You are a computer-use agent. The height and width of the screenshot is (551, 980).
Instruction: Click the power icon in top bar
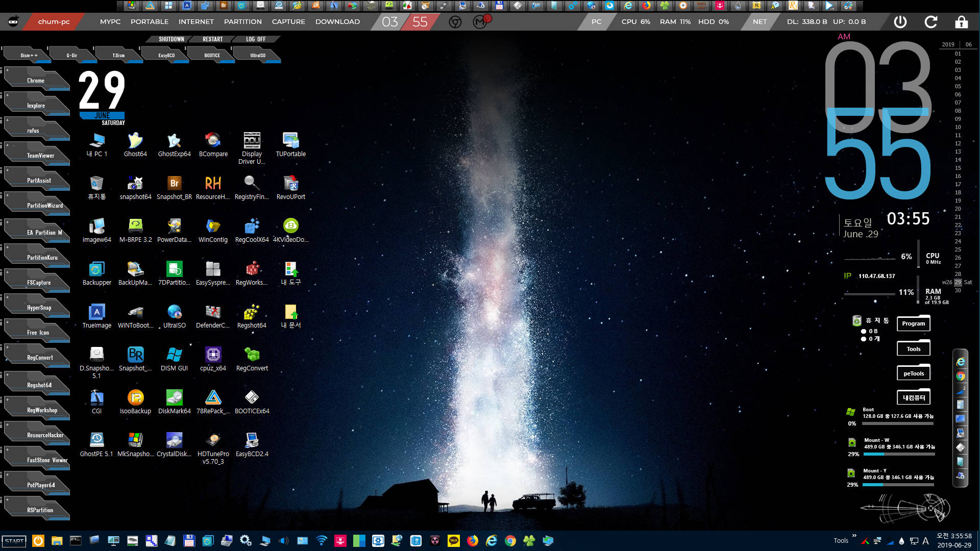pyautogui.click(x=900, y=22)
